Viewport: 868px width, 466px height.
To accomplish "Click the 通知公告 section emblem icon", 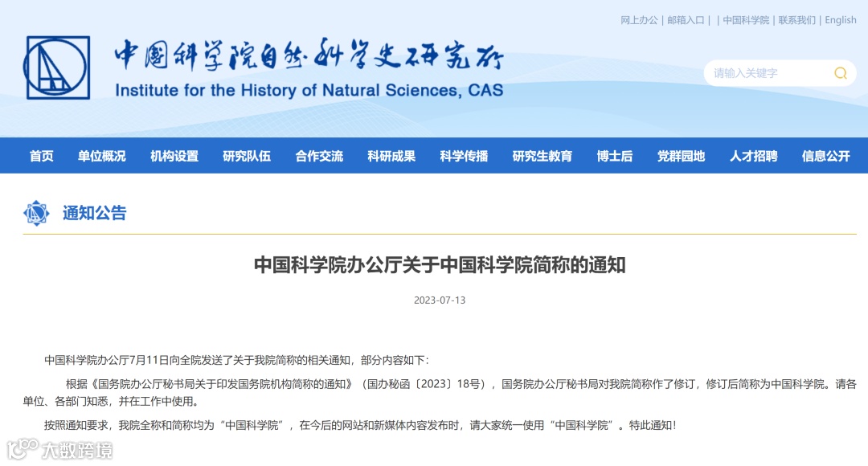I will click(36, 213).
